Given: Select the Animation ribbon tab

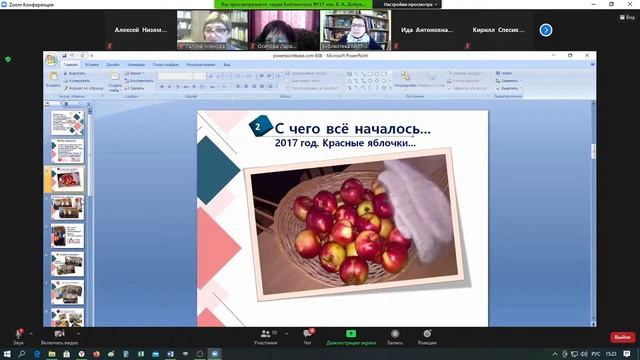Looking at the screenshot, I should [136, 64].
